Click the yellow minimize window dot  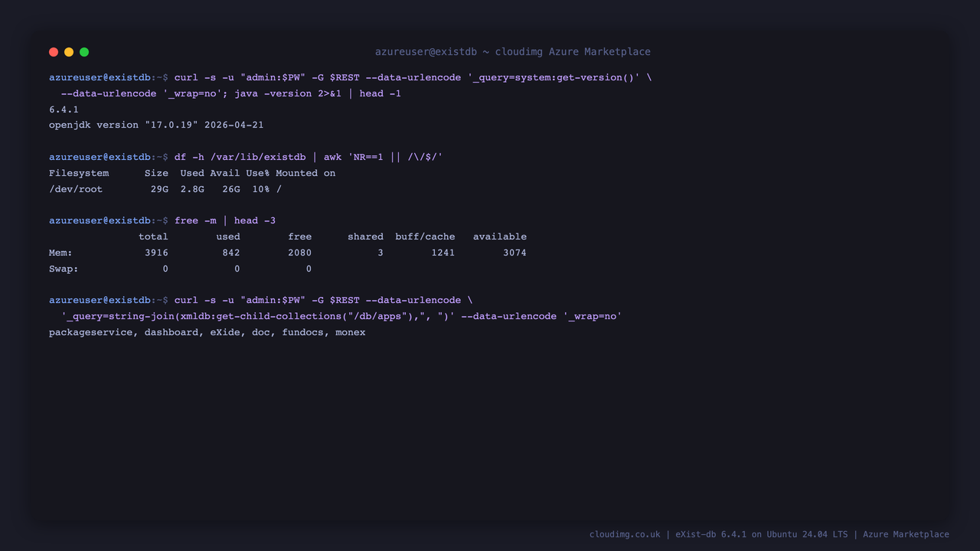pos(69,52)
